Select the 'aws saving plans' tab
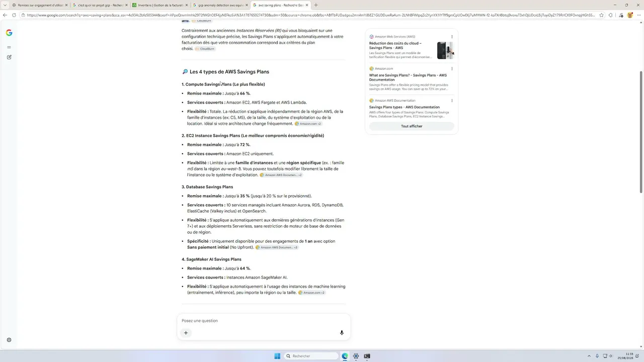The height and width of the screenshot is (362, 644). click(280, 5)
